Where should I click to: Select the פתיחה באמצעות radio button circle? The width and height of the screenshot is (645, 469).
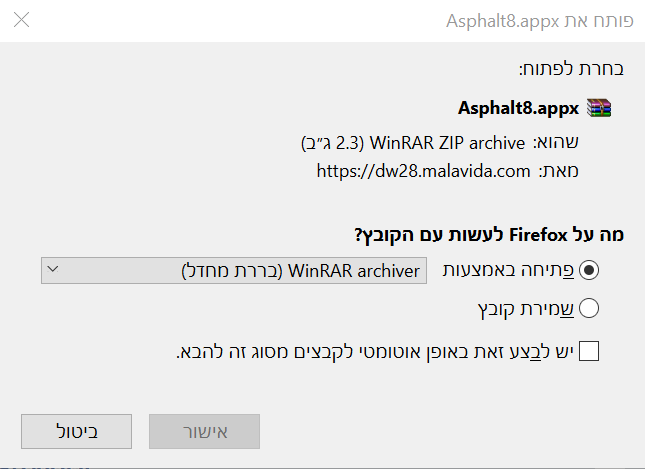(590, 270)
